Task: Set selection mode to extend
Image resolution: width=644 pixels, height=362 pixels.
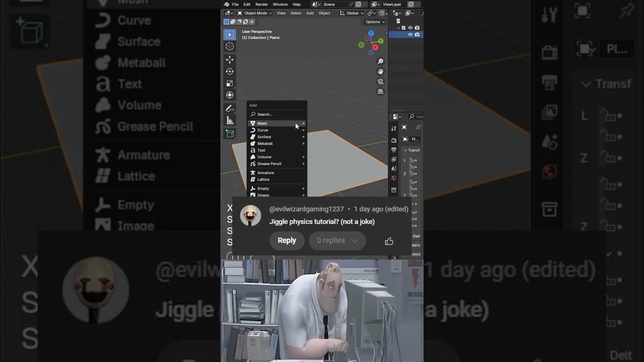Action: [x=232, y=22]
